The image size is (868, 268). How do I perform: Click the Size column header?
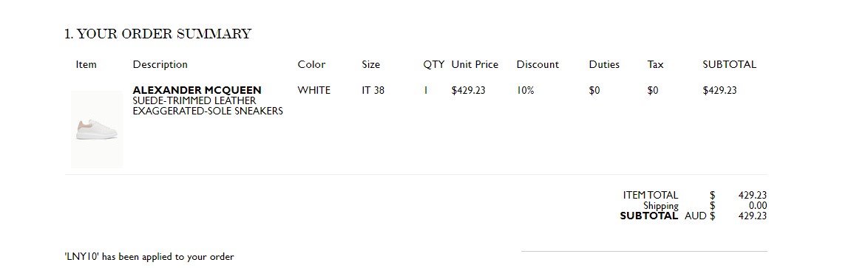click(x=371, y=65)
